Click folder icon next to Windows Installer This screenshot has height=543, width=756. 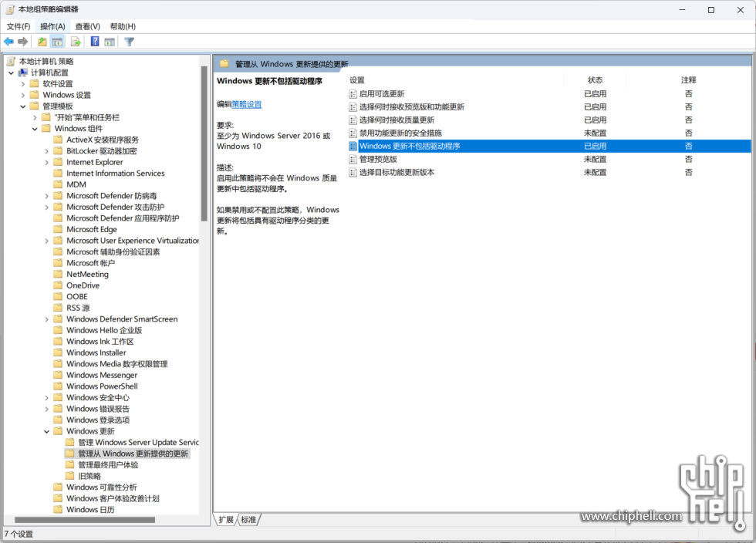point(58,352)
